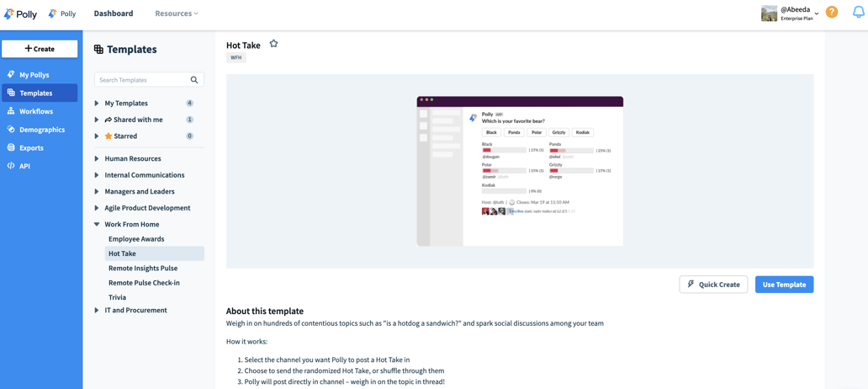The height and width of the screenshot is (389, 868).
Task: Click into the Search Templates field
Action: [x=141, y=80]
